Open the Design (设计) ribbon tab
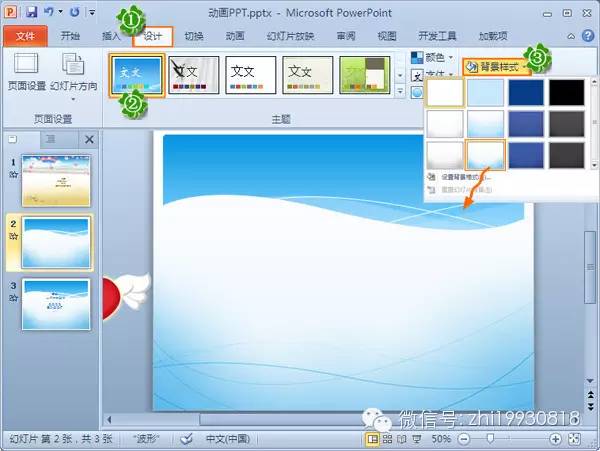The height and width of the screenshot is (451, 600). (153, 35)
